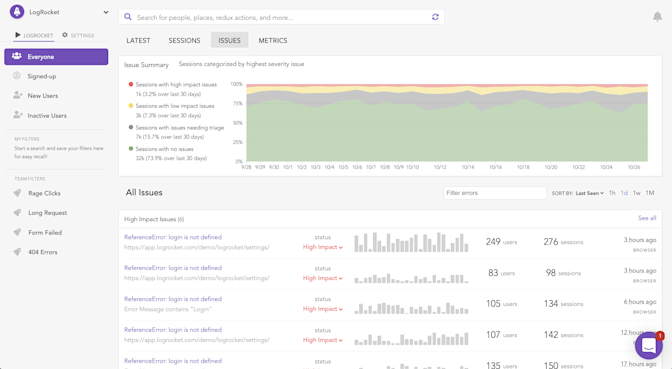Click the rocket icon beside Form Failed

(17, 232)
